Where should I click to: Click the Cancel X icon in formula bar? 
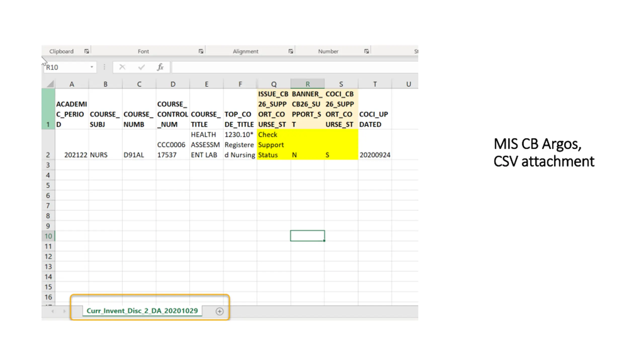(x=122, y=67)
